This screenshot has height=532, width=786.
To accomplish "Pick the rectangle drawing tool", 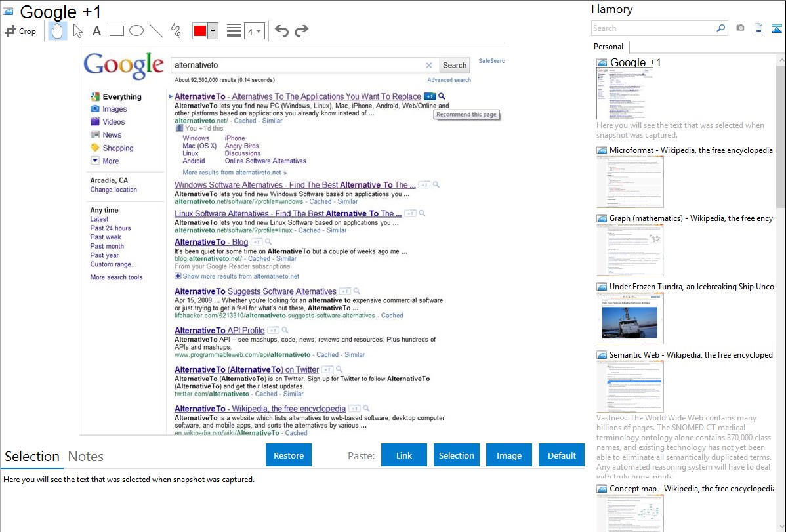I will coord(116,31).
